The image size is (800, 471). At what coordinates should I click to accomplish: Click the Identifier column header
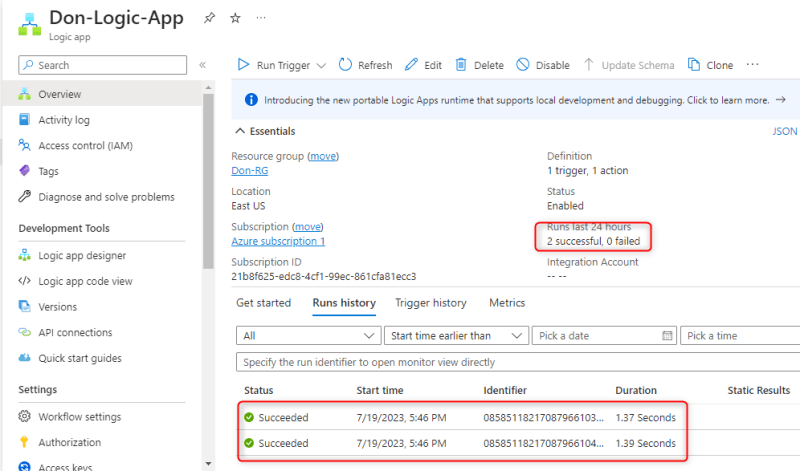click(505, 390)
